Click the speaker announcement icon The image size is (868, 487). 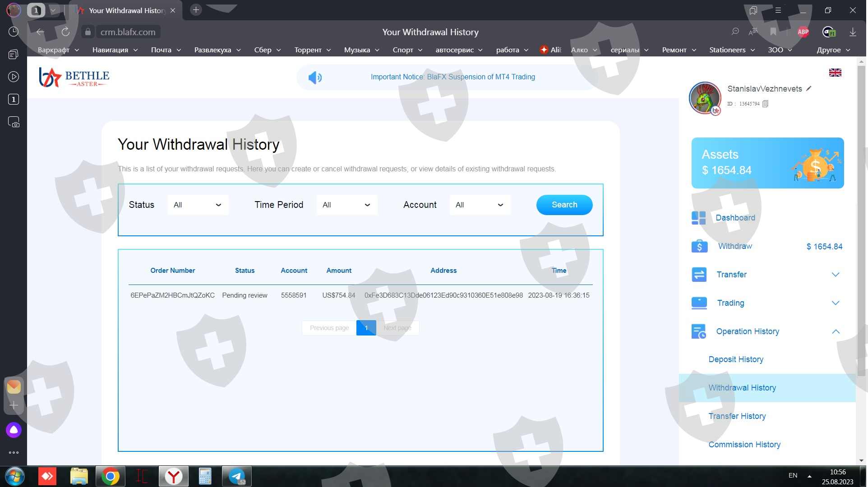click(x=315, y=78)
